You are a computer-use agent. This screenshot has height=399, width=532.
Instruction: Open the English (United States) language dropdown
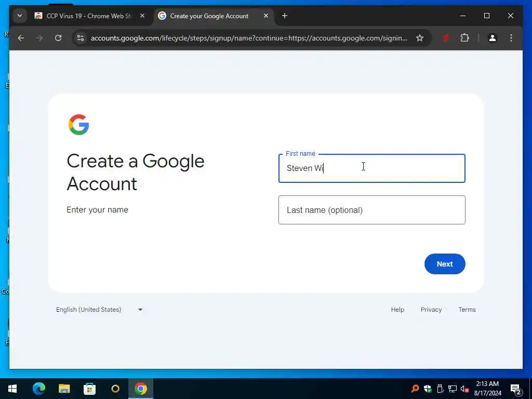click(x=99, y=310)
